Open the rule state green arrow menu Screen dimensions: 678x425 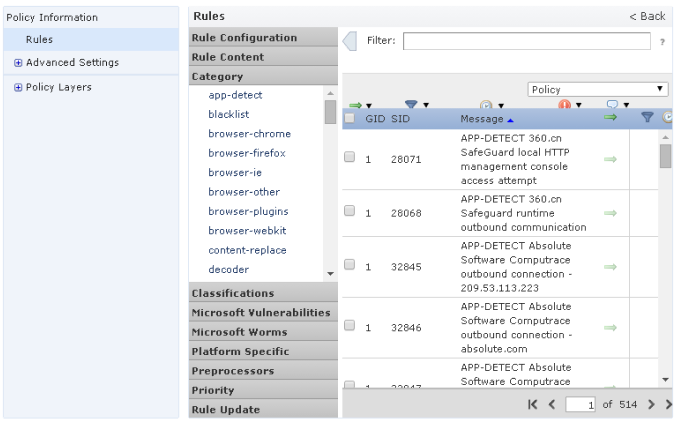tap(358, 104)
